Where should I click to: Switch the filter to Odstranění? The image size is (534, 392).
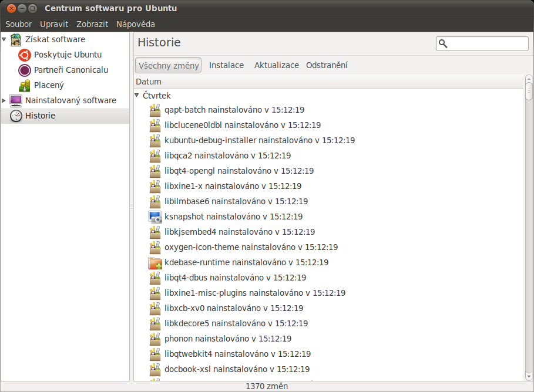[x=327, y=65]
